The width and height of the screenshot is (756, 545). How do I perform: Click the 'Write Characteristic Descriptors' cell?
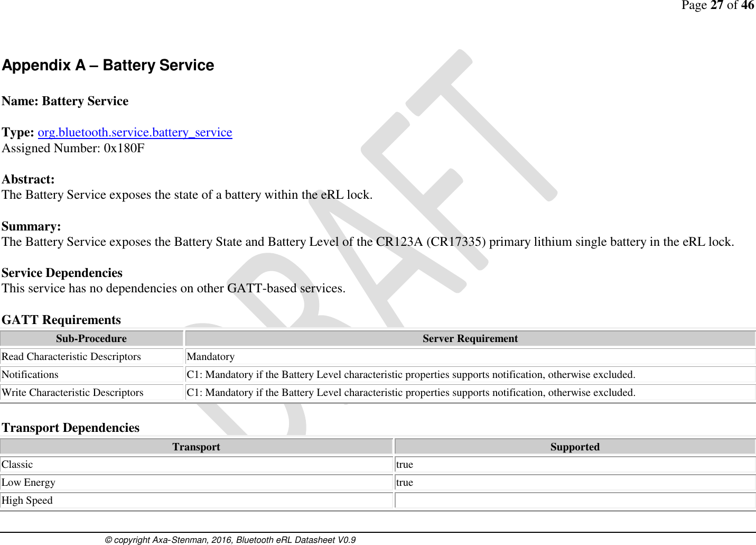[x=91, y=392]
